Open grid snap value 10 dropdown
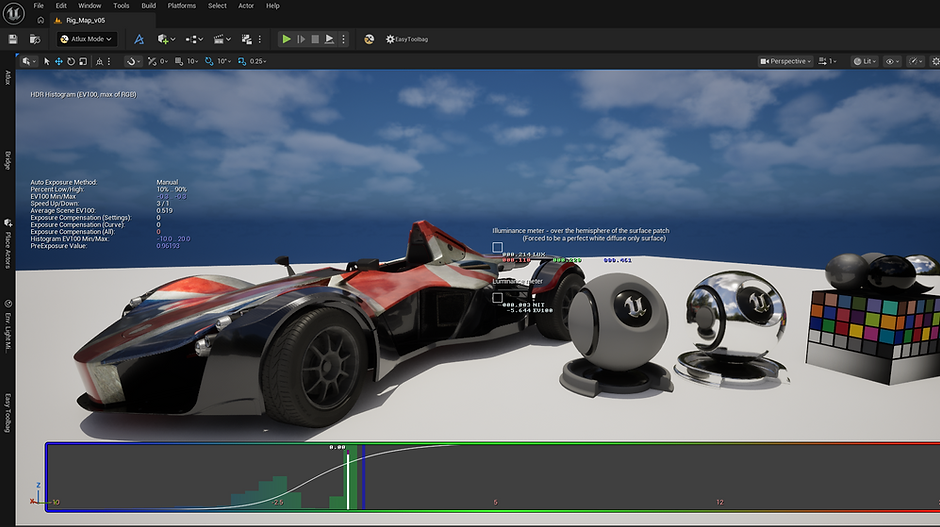 point(192,61)
